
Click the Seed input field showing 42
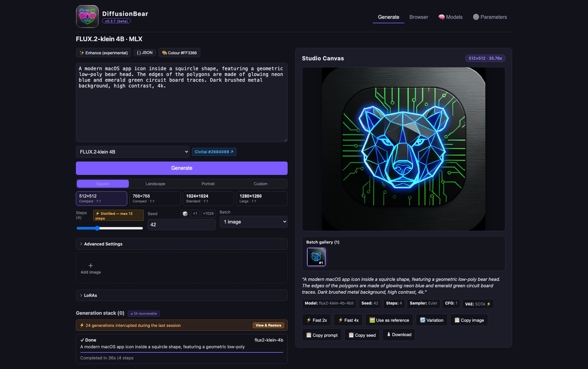coord(182,225)
